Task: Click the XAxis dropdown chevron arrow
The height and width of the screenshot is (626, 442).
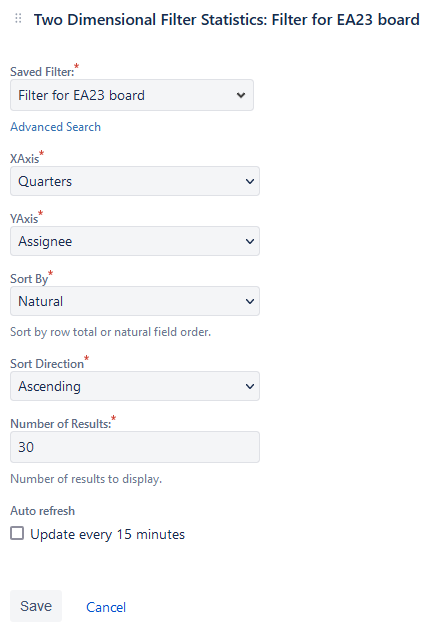Action: (x=250, y=181)
